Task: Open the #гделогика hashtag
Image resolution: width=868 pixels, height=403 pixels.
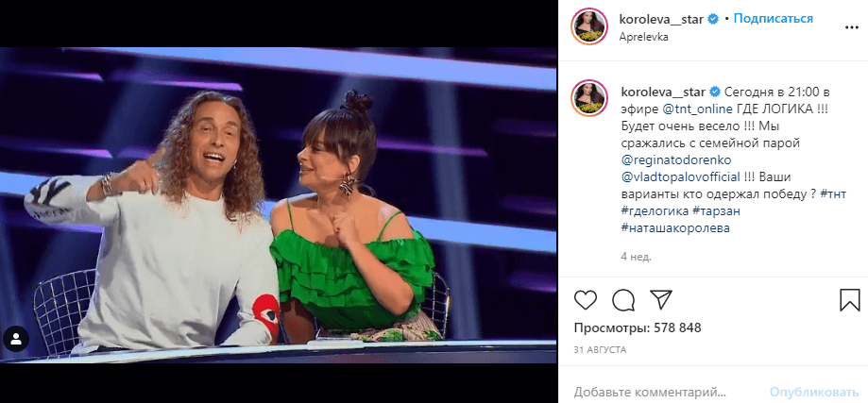Action: [655, 211]
